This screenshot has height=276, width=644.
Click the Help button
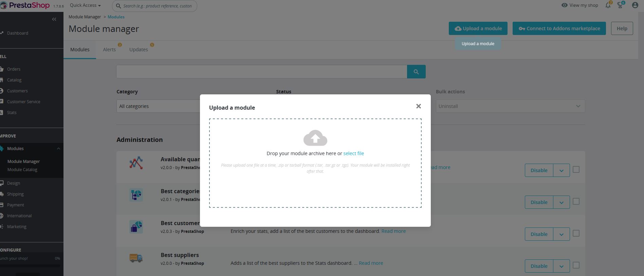pos(622,29)
